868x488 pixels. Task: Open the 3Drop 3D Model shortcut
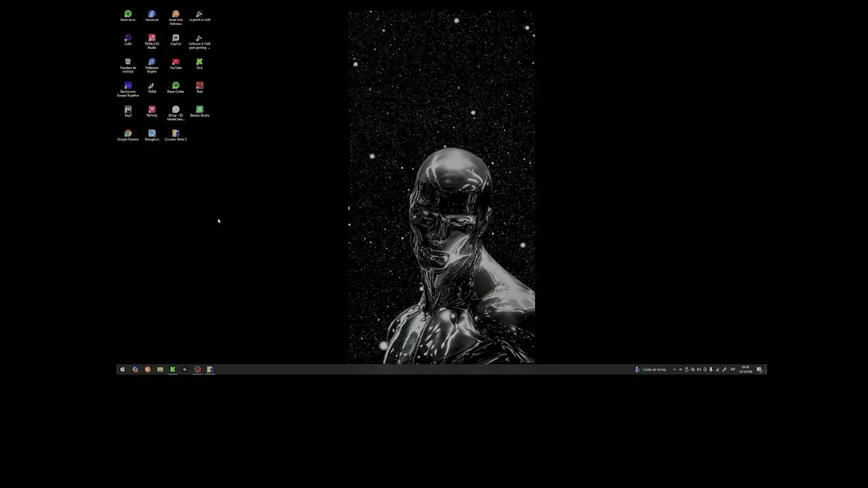click(176, 113)
